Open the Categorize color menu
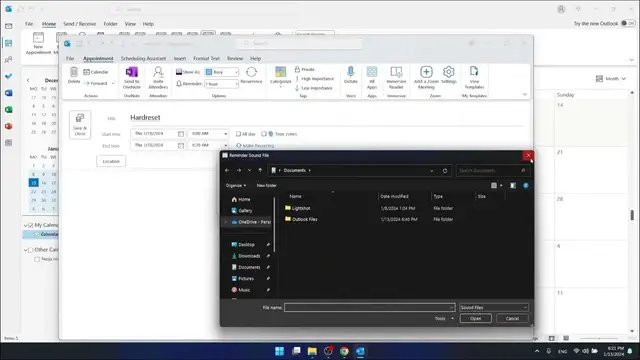Viewport: 640px width, 360px height. (x=280, y=76)
